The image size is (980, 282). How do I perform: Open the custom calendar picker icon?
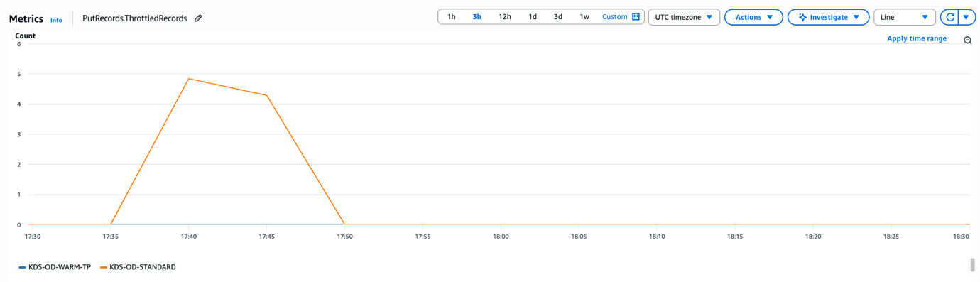(636, 17)
